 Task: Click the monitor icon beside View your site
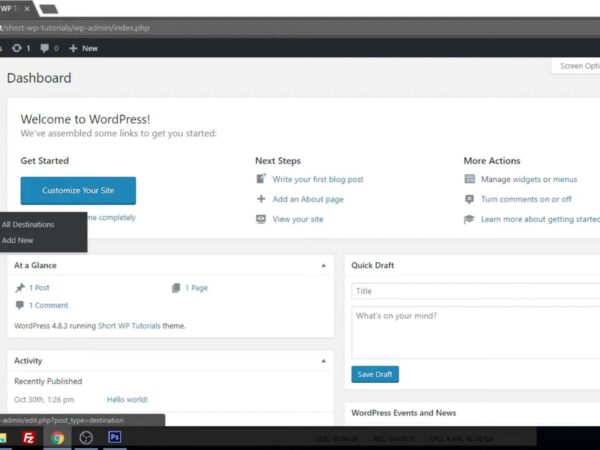[x=261, y=219]
